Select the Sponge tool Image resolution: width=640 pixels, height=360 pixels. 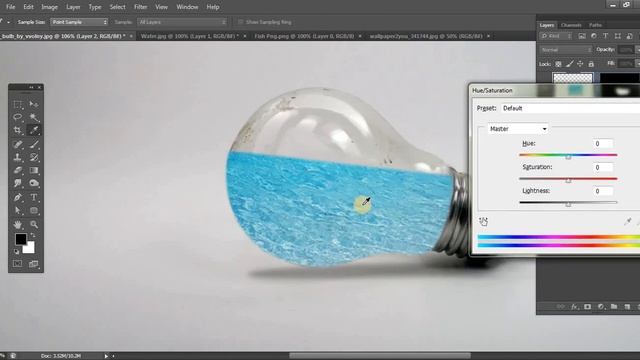pos(34,183)
